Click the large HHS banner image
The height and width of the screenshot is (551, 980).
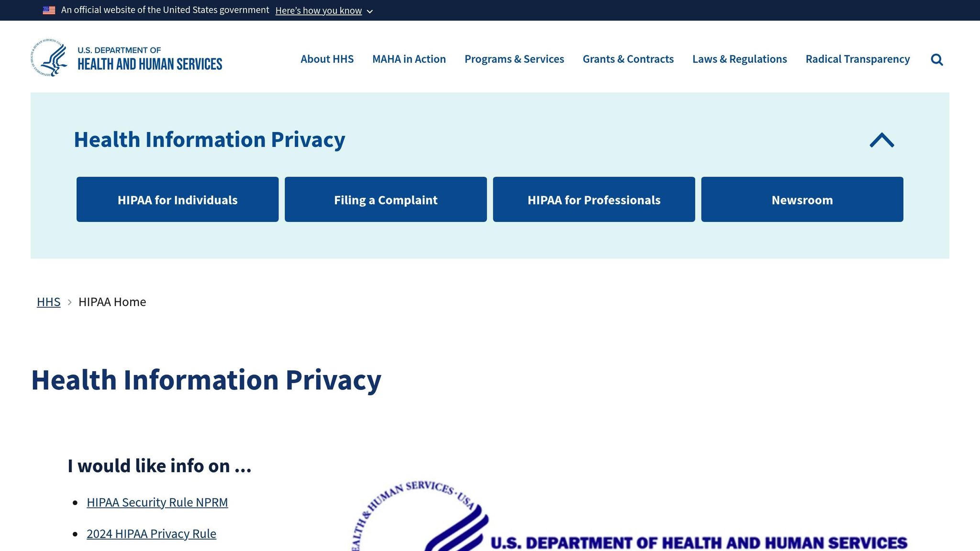tap(630, 516)
